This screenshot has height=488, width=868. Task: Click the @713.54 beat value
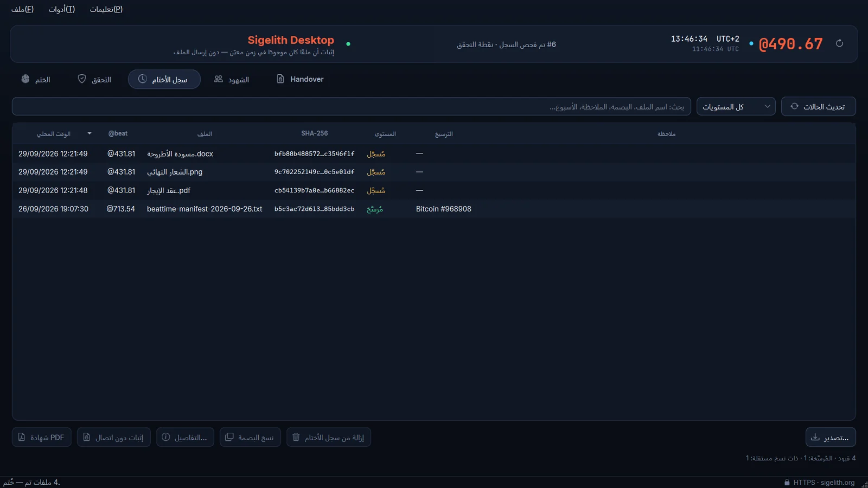(x=120, y=209)
